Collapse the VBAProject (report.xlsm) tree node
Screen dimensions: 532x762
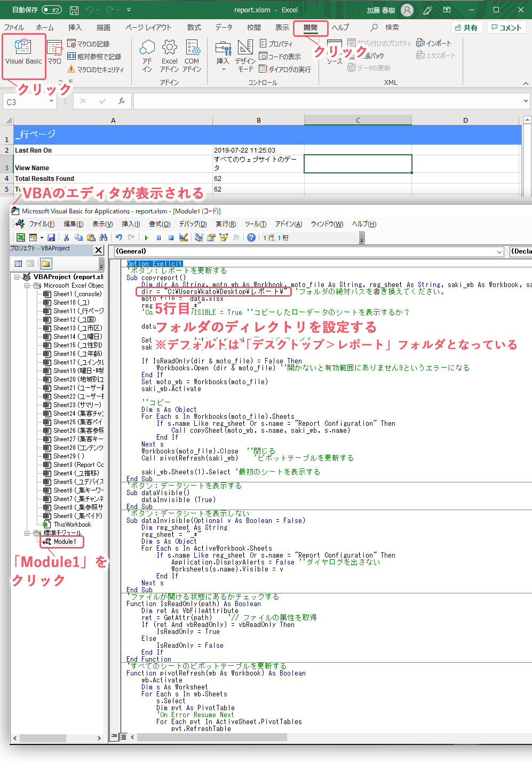tap(17, 277)
